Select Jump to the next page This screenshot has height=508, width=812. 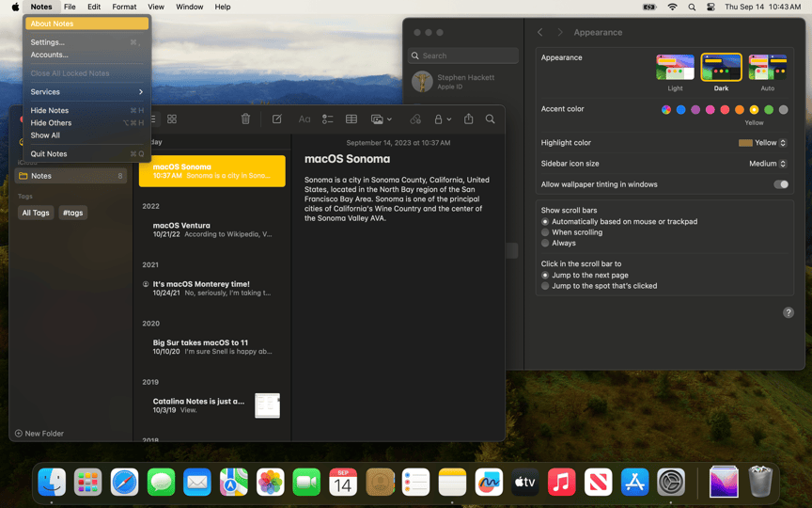click(545, 276)
